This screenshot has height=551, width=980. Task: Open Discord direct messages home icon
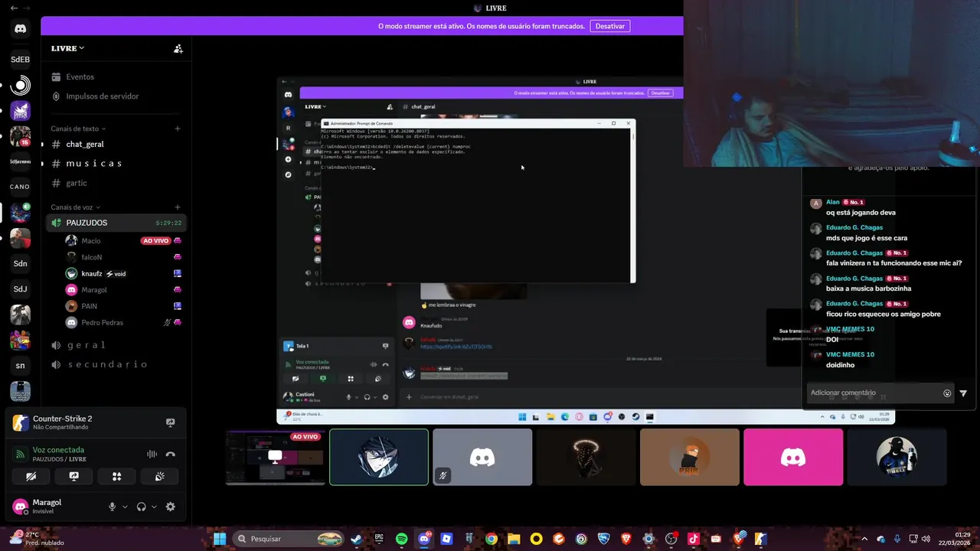pos(20,29)
